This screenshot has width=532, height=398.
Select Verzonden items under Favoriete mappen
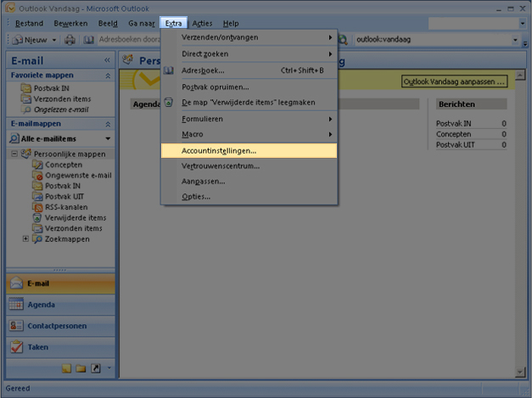[x=62, y=98]
